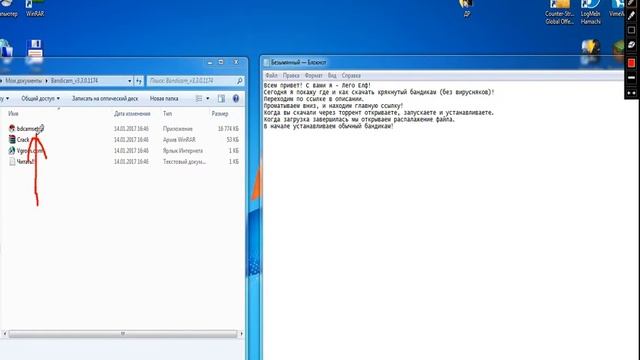
Task: Click the Notepad line Переходим по ссылке в описании
Action: [313, 99]
